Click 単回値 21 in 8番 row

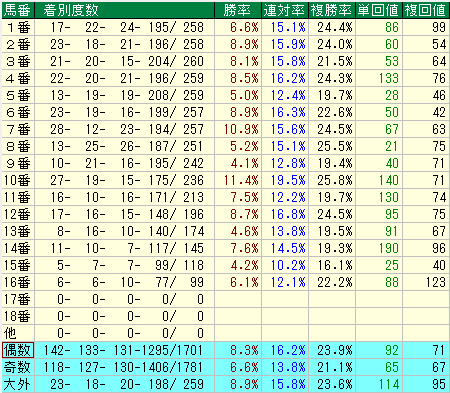392,146
